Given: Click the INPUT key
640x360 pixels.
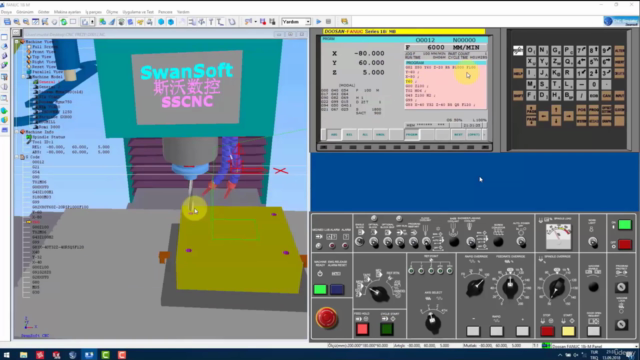Looking at the screenshot, I should 619,96.
